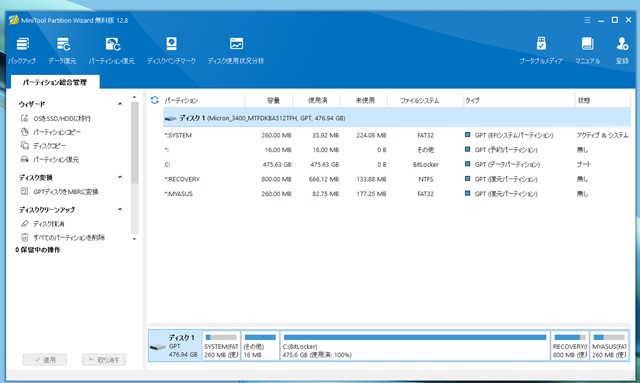Launch パーティション復元 from the top toolbar
Screen dimensions: 640x383
click(x=112, y=50)
